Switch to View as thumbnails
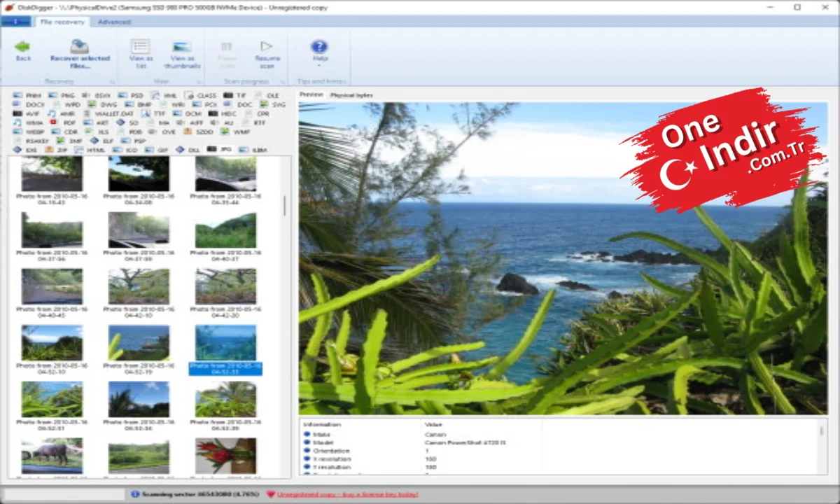840x504 pixels. 182,54
